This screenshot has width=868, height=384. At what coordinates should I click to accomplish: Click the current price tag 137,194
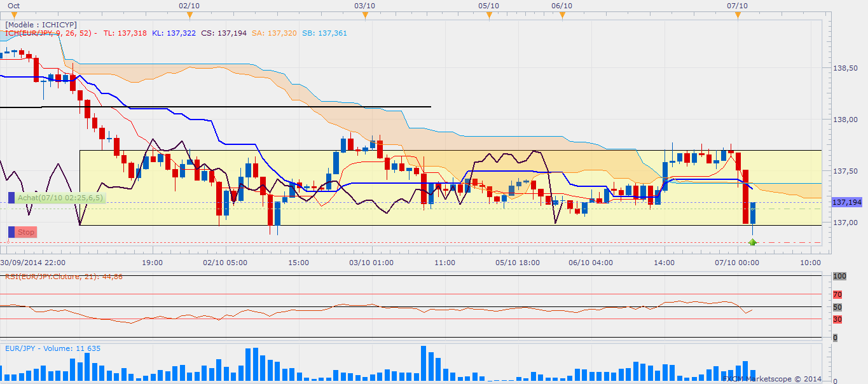click(x=846, y=202)
